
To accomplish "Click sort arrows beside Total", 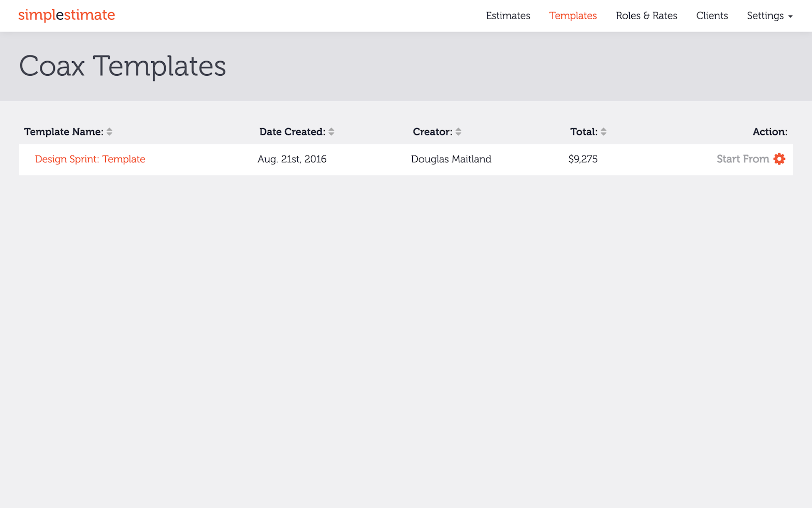I will [603, 132].
